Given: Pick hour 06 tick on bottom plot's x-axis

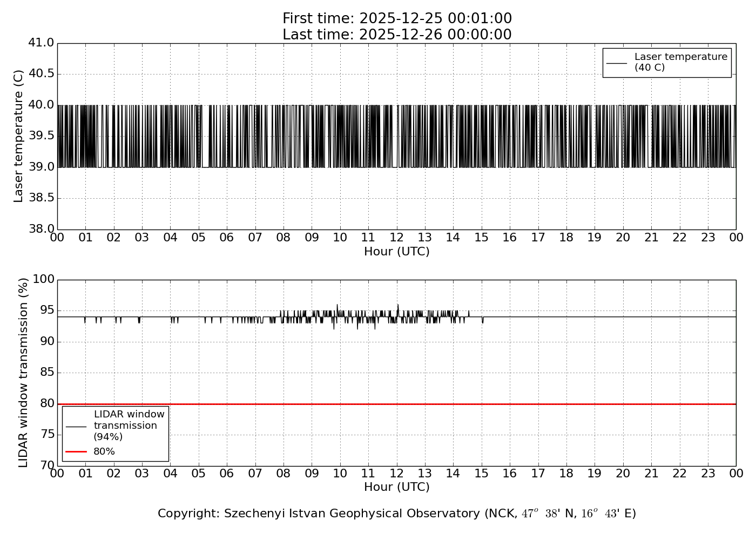Looking at the screenshot, I should 227,474.
